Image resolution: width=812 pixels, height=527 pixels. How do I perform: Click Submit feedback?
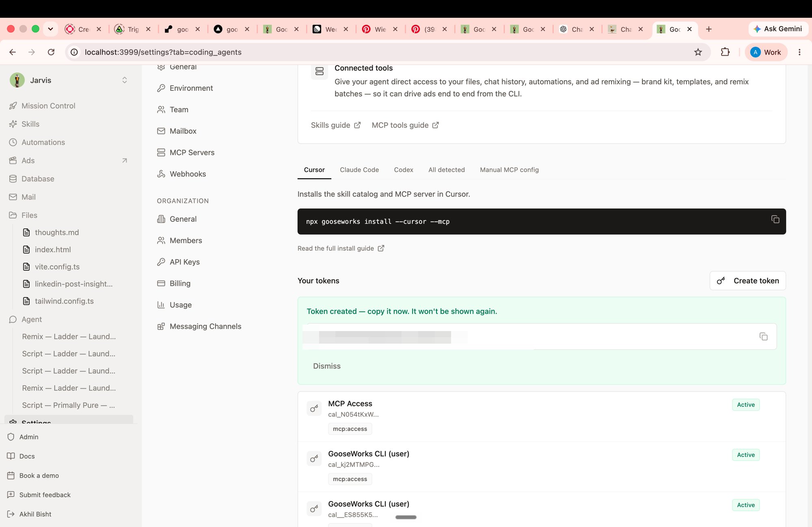pos(45,495)
